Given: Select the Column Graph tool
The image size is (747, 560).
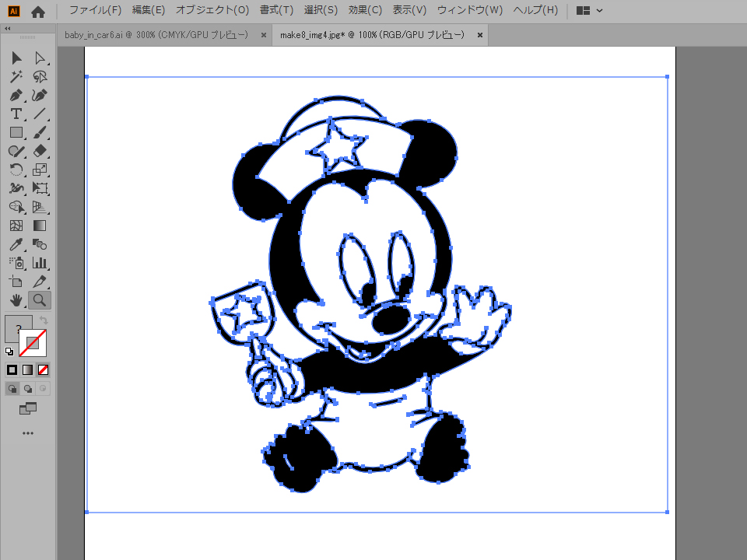Looking at the screenshot, I should (40, 263).
